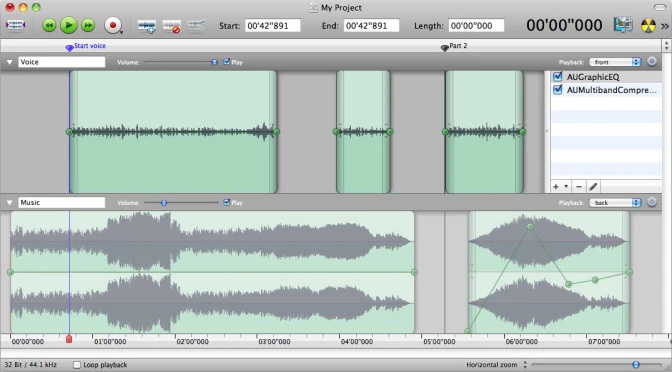Open the Music track settings gear

[652, 202]
